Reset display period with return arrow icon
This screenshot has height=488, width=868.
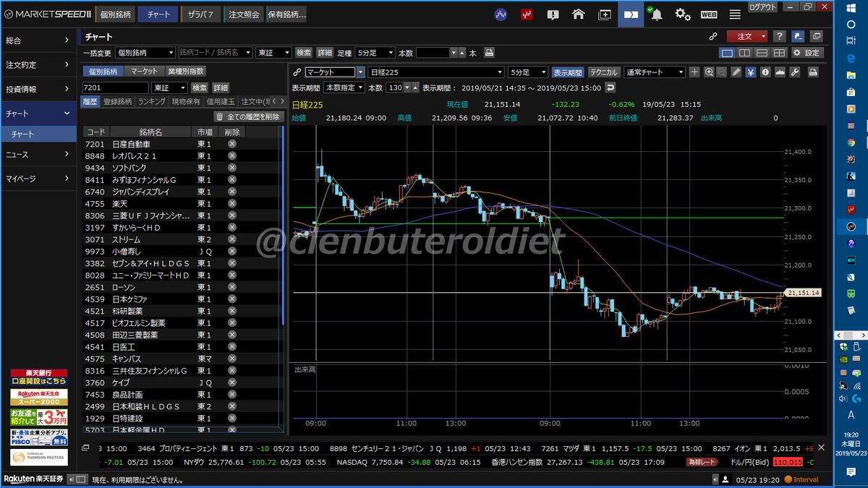[610, 87]
